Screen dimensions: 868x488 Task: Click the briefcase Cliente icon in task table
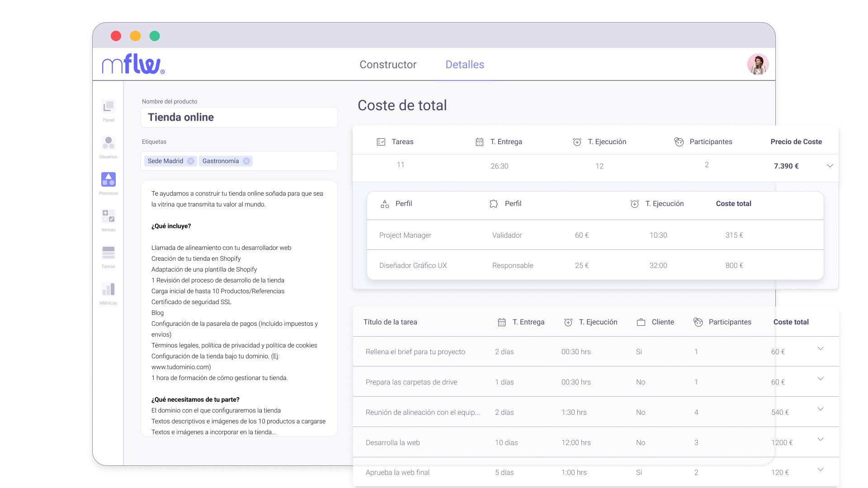pos(641,322)
